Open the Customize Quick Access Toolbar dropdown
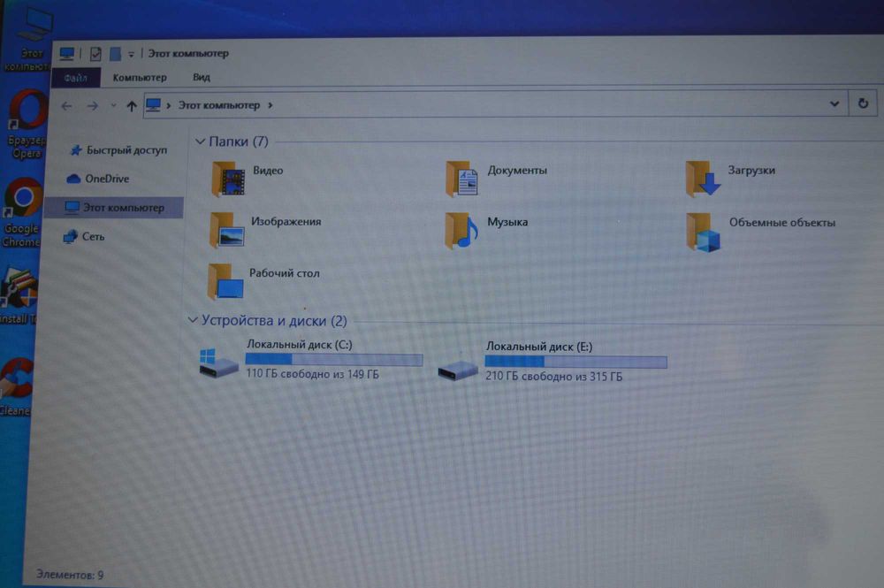 point(131,55)
